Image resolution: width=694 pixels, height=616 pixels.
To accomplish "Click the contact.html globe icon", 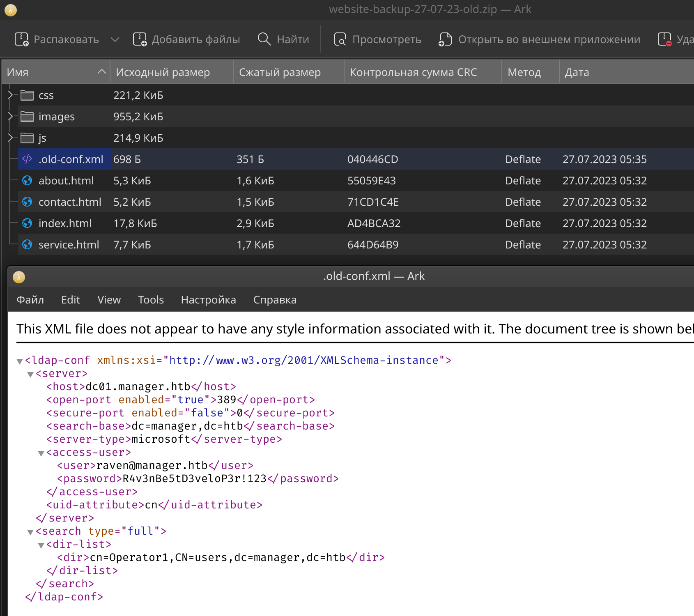I will click(x=27, y=202).
